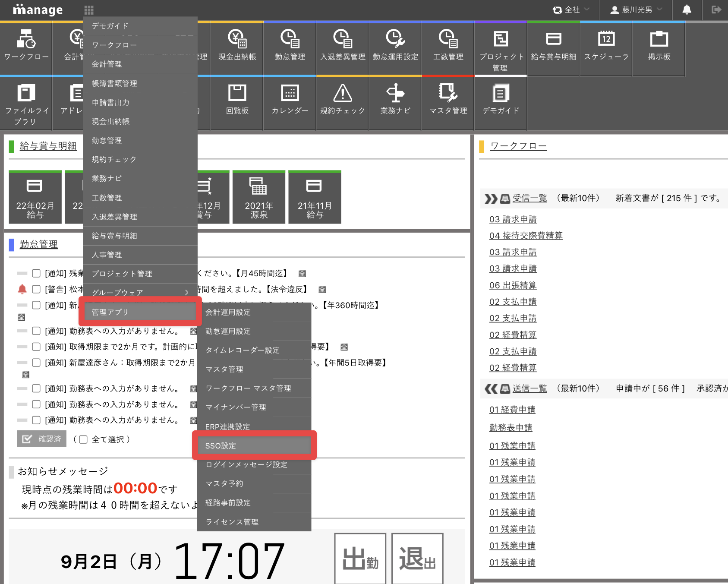Select 会計運用設定 in the submenu

point(254,312)
